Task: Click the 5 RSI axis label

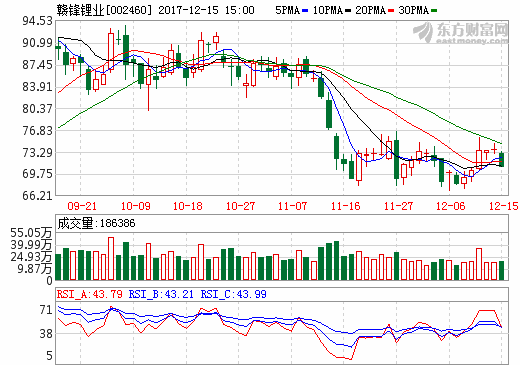Action: [49, 356]
